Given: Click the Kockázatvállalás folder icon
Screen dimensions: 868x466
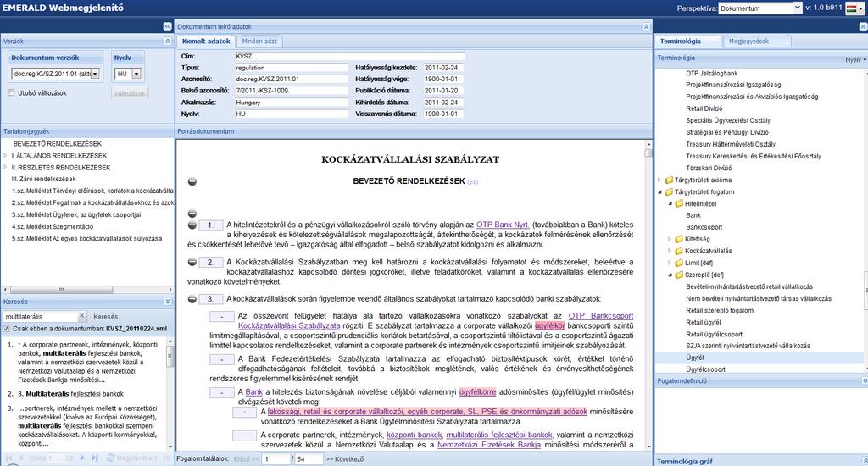Looking at the screenshot, I should [679, 251].
